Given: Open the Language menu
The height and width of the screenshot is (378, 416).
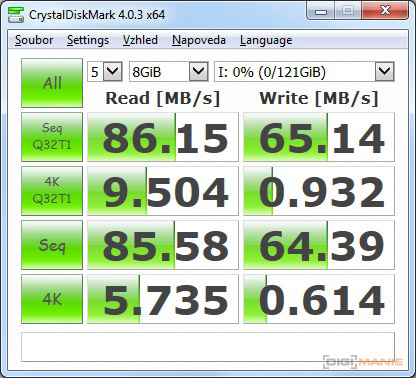Looking at the screenshot, I should (266, 40).
